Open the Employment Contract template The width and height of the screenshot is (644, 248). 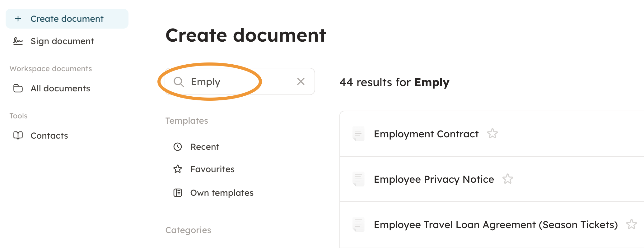coord(426,134)
